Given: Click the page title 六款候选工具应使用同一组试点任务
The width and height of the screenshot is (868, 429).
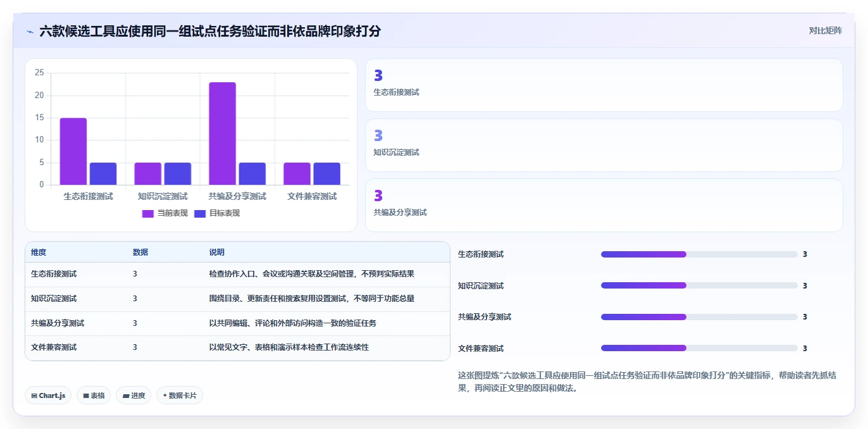Looking at the screenshot, I should pyautogui.click(x=210, y=31).
